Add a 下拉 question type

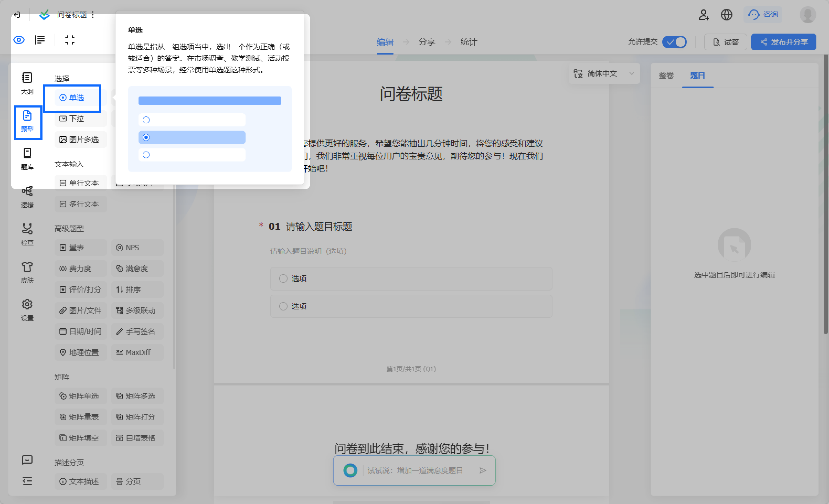[81, 119]
